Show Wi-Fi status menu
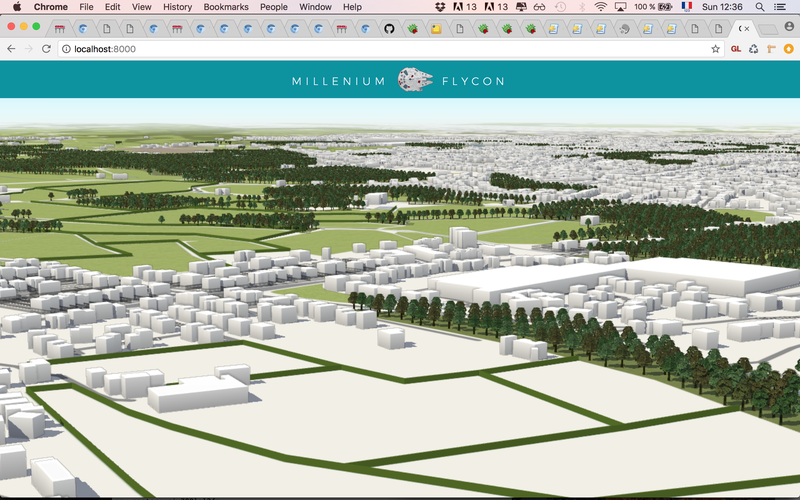This screenshot has width=800, height=500. (x=600, y=7)
